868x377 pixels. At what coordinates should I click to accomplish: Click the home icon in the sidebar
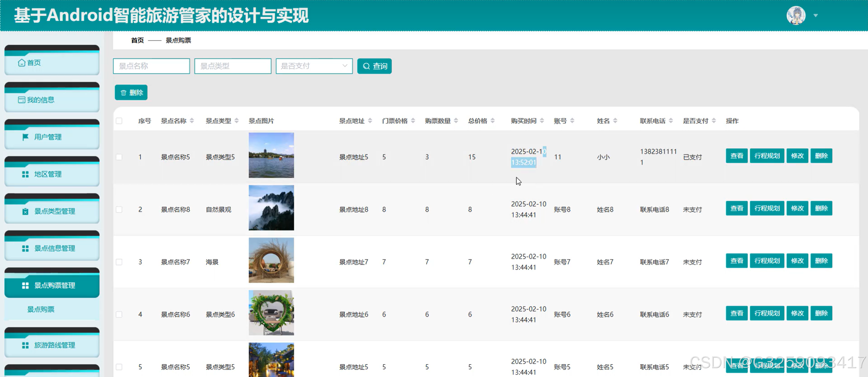pyautogui.click(x=21, y=63)
